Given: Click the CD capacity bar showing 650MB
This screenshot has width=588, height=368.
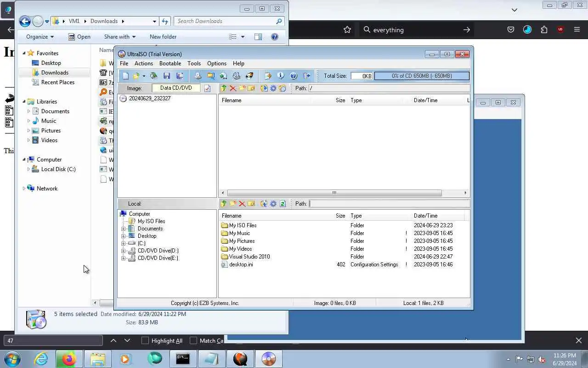Looking at the screenshot, I should [x=422, y=76].
